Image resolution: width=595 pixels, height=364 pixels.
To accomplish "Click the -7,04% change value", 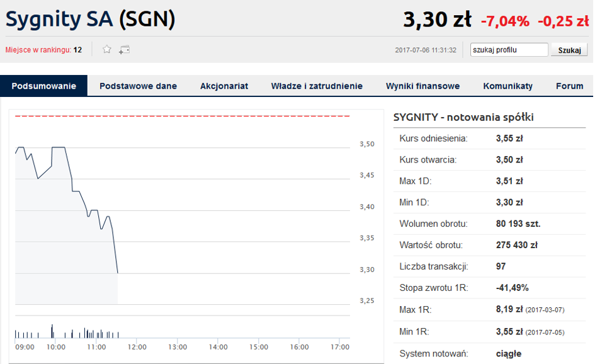I will 505,21.
